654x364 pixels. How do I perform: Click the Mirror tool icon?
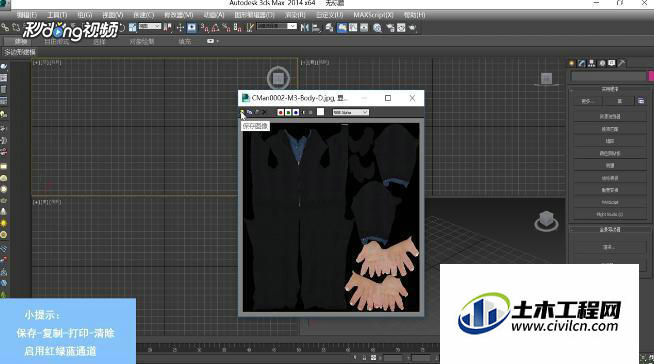(x=304, y=28)
